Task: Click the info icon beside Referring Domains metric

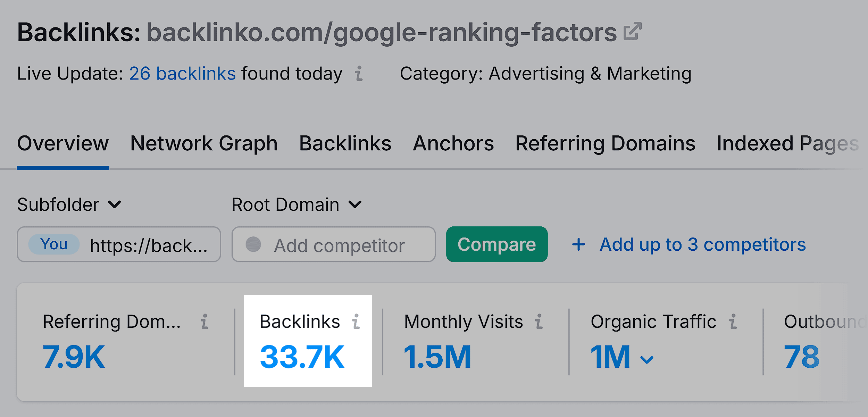Action: (205, 322)
